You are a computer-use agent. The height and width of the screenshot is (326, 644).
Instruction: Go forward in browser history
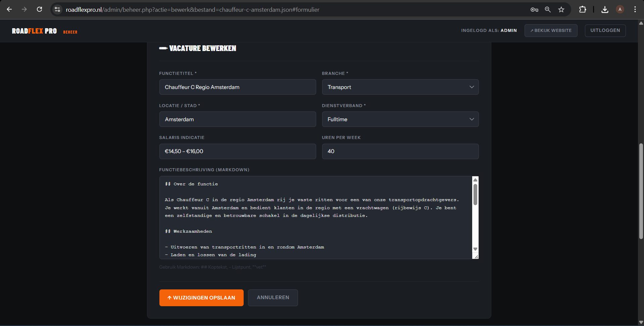(x=24, y=9)
